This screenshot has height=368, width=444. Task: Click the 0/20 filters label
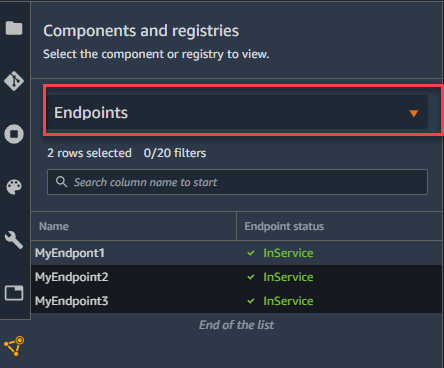point(175,153)
